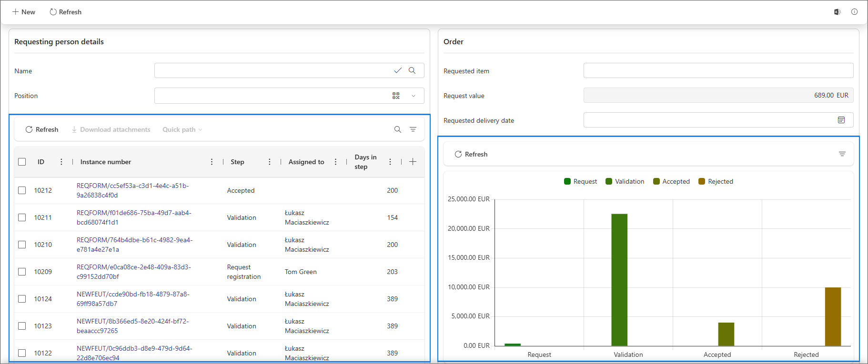This screenshot has width=868, height=364.
Task: Click the Request value 689.00 EUR field
Action: [718, 95]
